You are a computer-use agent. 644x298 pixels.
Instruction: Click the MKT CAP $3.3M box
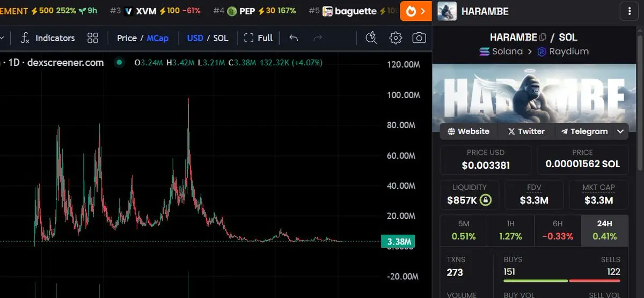598,195
